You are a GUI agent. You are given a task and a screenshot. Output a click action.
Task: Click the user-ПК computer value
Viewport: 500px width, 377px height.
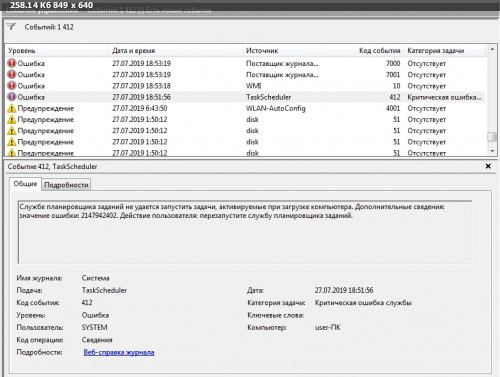pyautogui.click(x=328, y=327)
